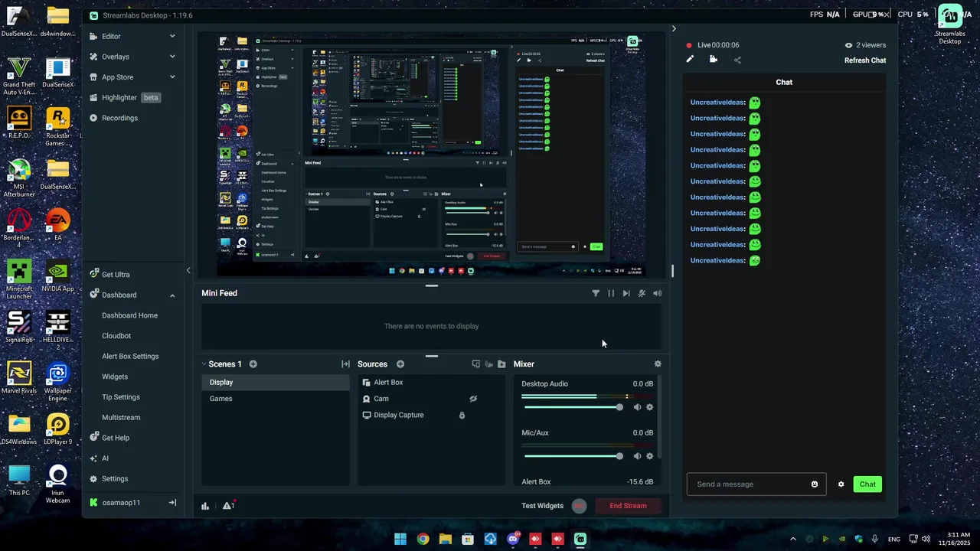Screen dimensions: 980x551
Task: Open chat settings gear icon
Action: coord(841,484)
